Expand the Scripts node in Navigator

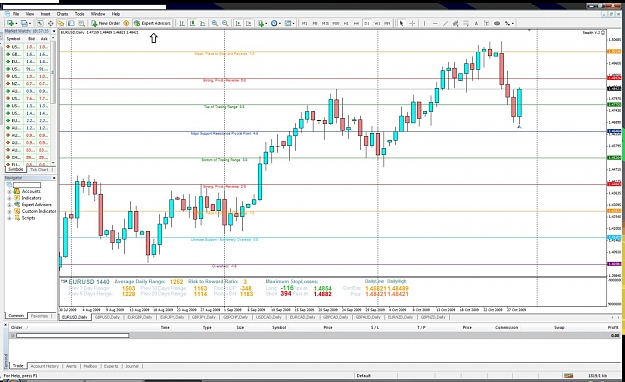coord(9,218)
